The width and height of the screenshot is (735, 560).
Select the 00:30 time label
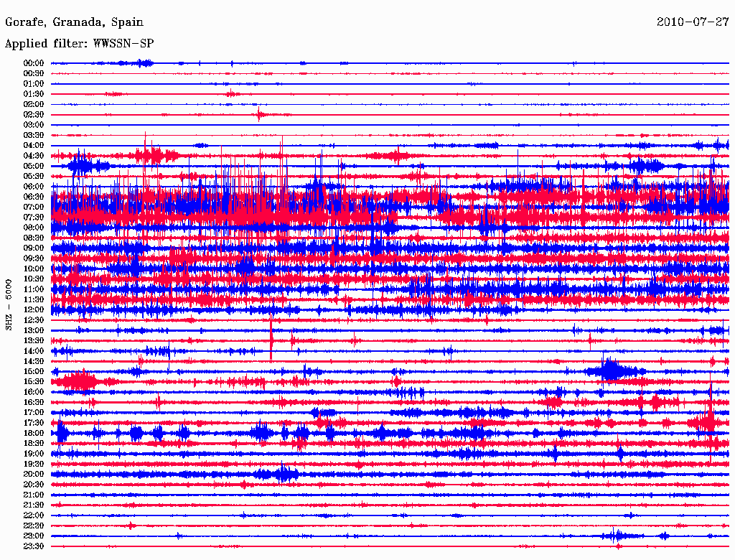(33, 73)
